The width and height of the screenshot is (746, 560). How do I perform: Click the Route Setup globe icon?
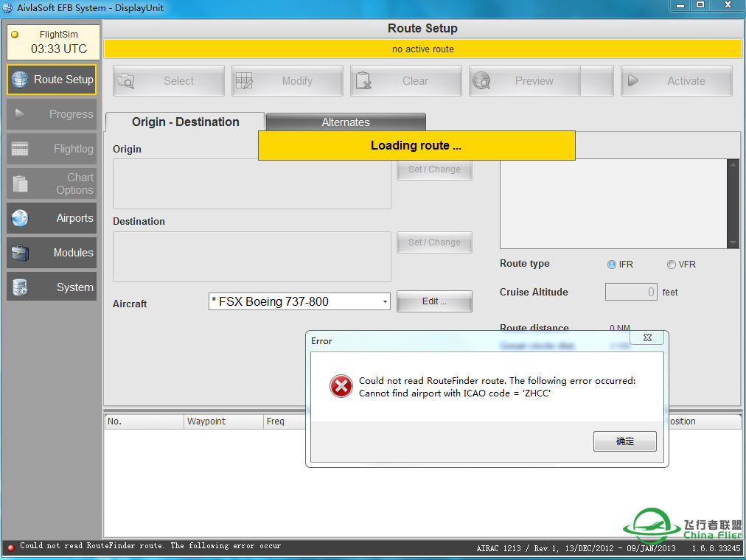click(x=20, y=80)
